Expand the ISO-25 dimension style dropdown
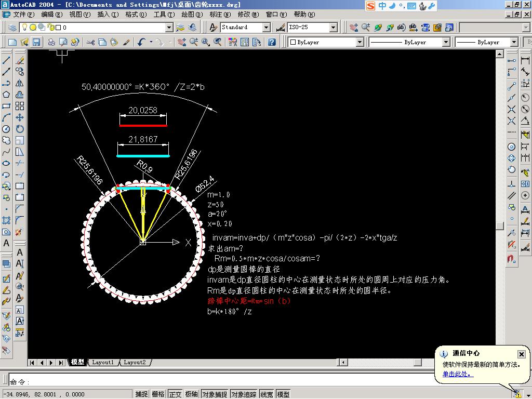532x399 pixels. click(334, 28)
